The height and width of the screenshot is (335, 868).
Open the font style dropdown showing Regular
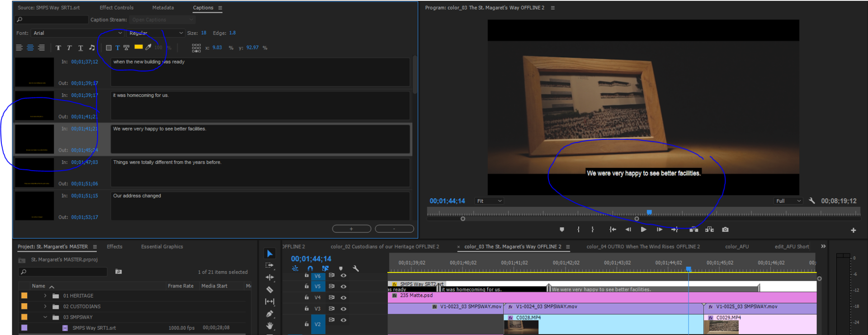(155, 33)
